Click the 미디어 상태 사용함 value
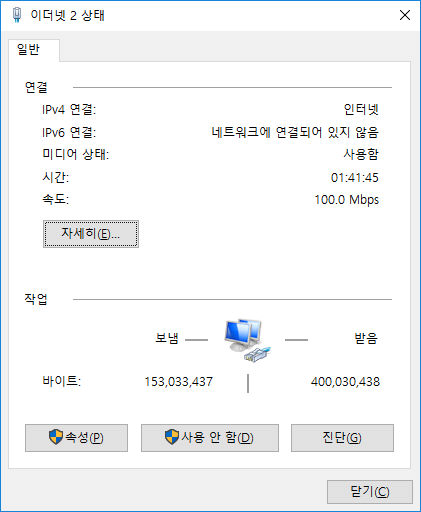421x512 pixels. [361, 154]
